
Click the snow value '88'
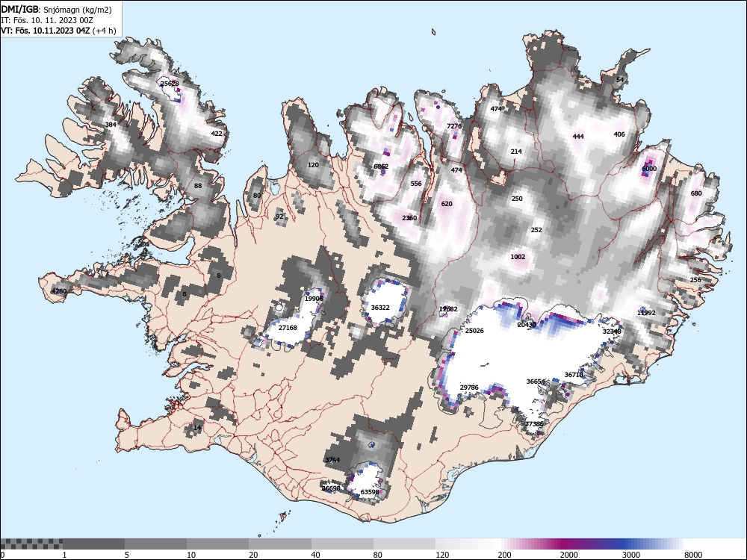(198, 186)
